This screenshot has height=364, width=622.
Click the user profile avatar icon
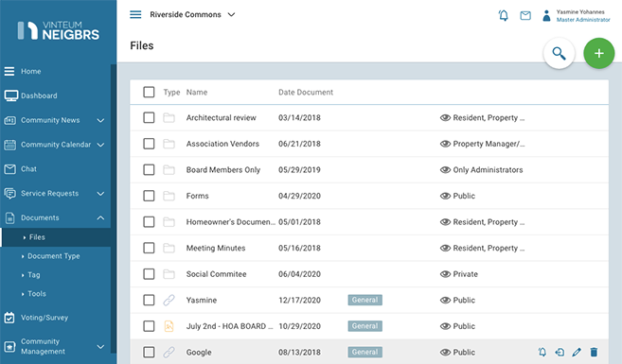click(546, 15)
